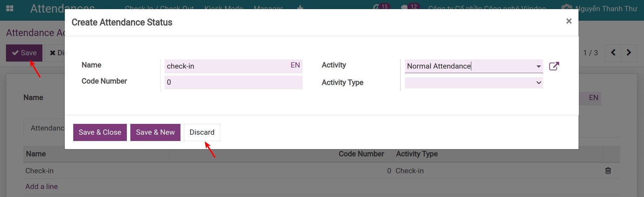Click Discard in the dialog footer

tap(202, 132)
